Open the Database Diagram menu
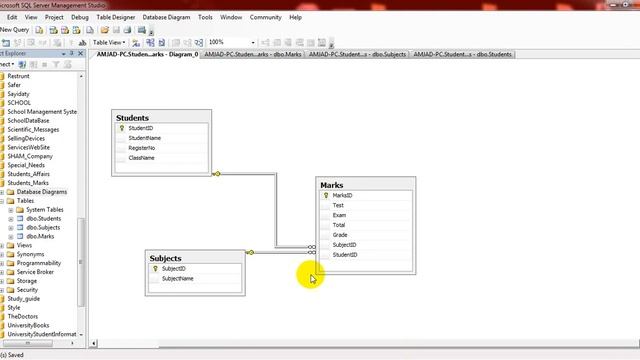 pos(167,17)
